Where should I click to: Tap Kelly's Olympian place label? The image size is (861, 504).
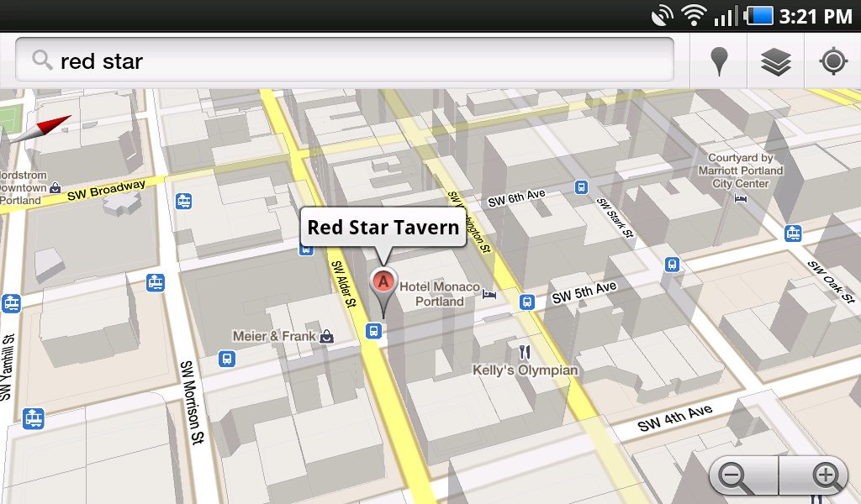click(x=526, y=370)
